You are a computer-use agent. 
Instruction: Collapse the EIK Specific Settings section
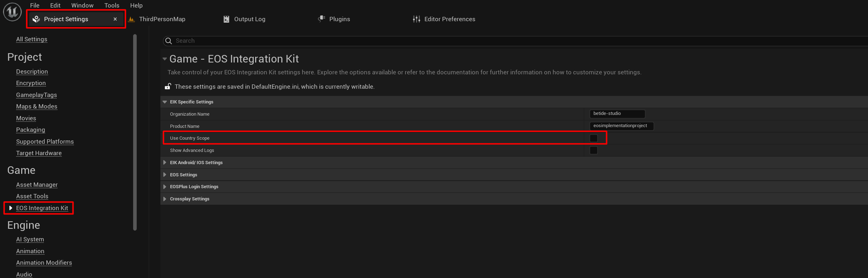165,102
